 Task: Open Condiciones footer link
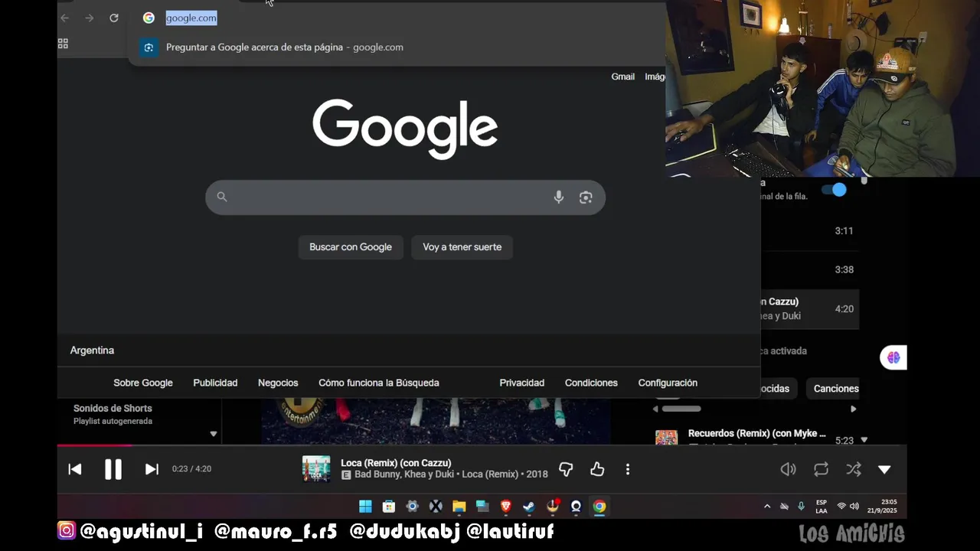(591, 383)
